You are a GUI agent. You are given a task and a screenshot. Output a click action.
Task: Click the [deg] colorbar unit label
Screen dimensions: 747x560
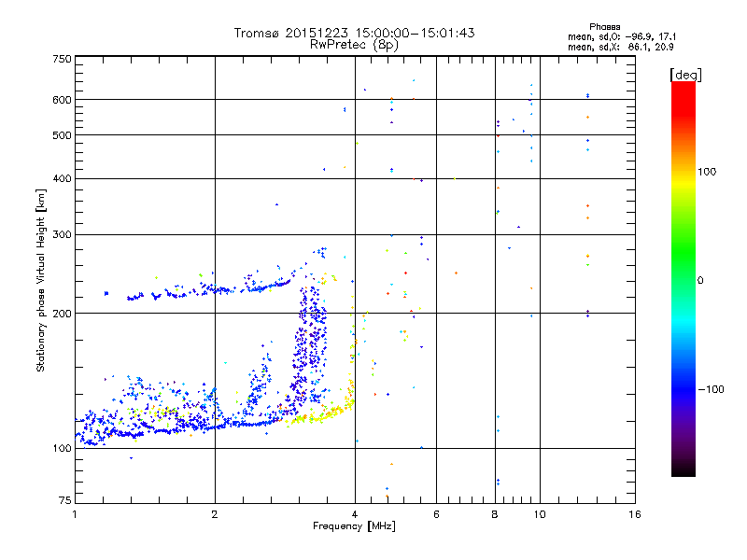tap(685, 75)
